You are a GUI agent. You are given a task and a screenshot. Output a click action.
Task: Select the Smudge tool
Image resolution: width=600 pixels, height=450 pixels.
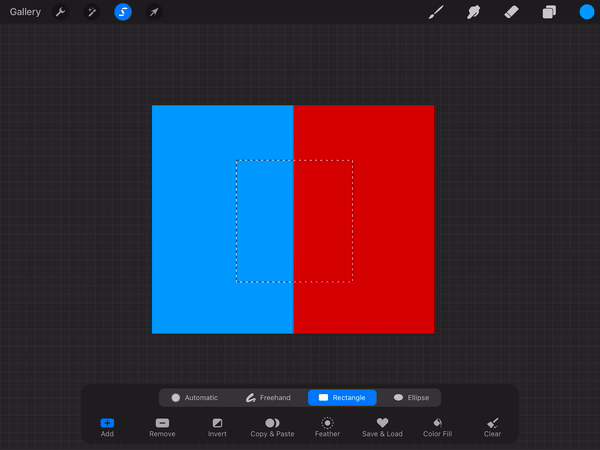[473, 12]
